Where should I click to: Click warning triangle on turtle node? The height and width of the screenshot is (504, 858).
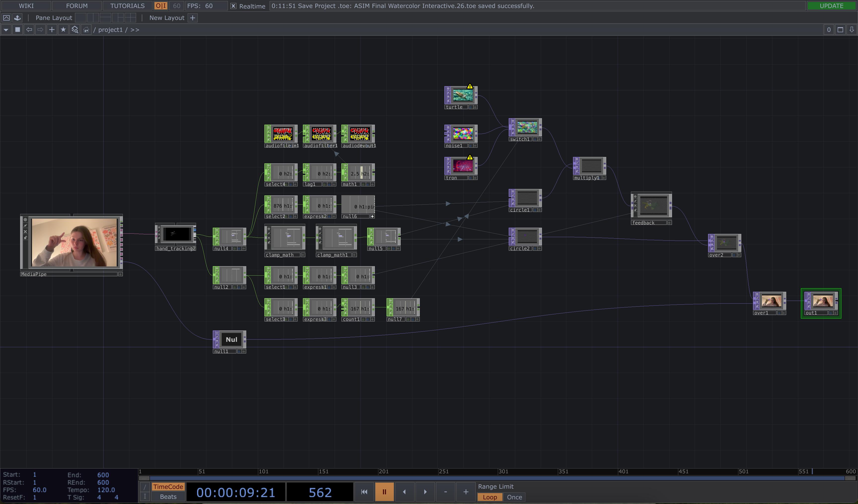tap(470, 86)
